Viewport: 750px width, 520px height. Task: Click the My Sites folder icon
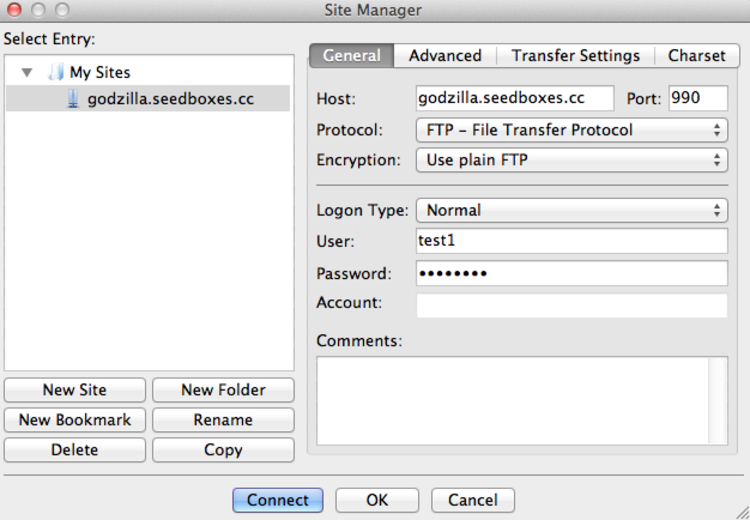pos(56,73)
